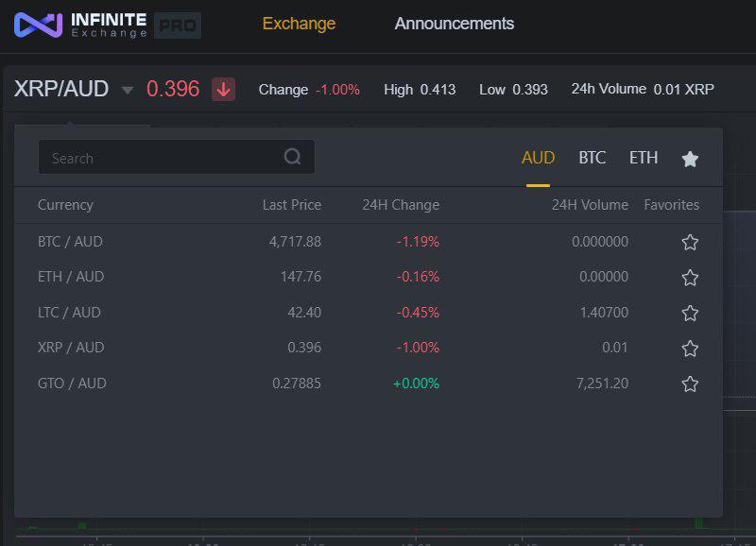Image resolution: width=756 pixels, height=546 pixels.
Task: Select the AUD market tab
Action: pyautogui.click(x=538, y=158)
